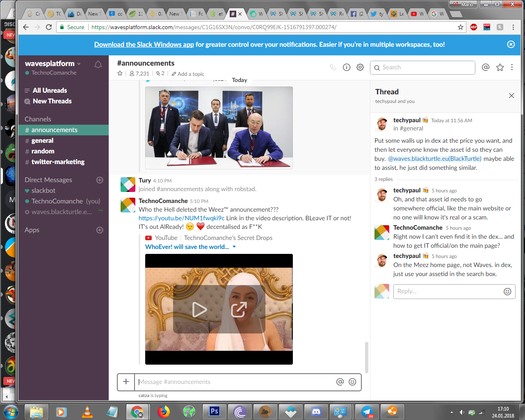
Task: Close the active Slack browser tab
Action: point(240,14)
